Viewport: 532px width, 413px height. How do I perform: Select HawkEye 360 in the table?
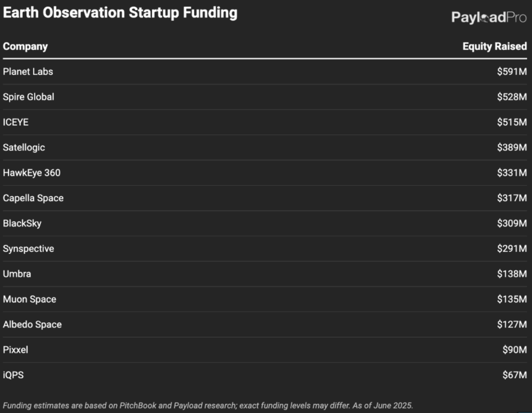click(32, 173)
